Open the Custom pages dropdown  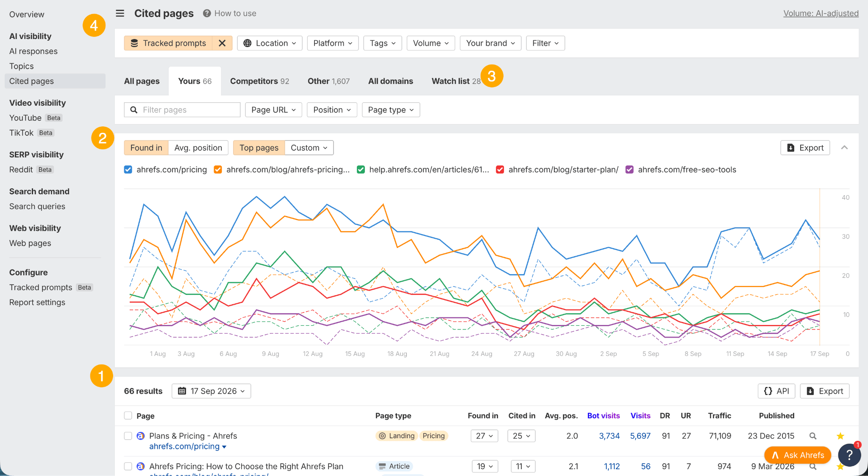[309, 148]
